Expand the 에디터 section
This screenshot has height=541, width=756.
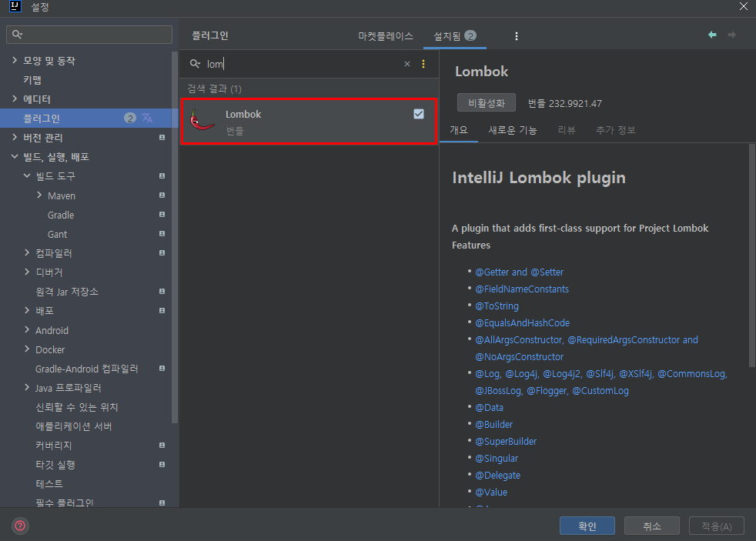(15, 99)
